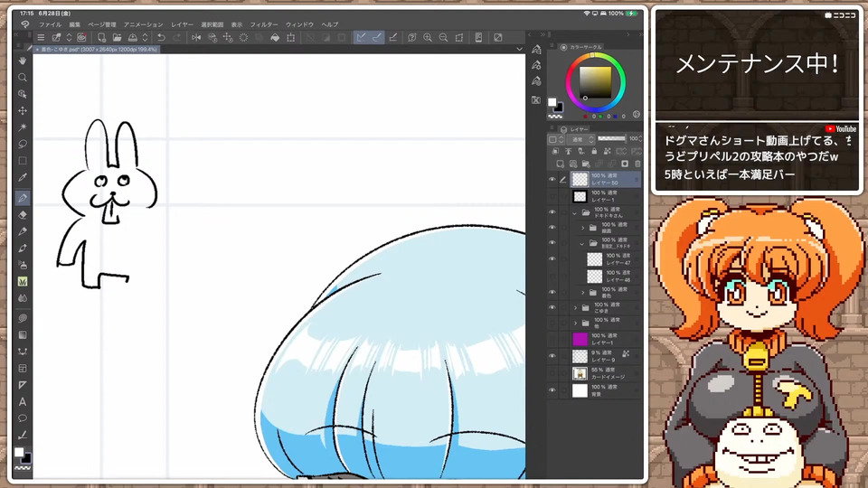Select the Hand (move view) tool
Screen dimensions: 868x488
click(23, 61)
